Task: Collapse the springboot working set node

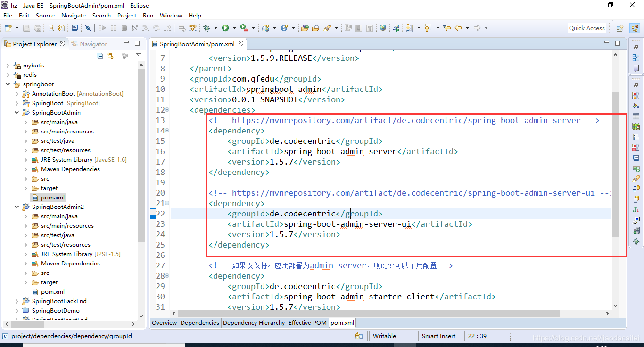Action: coord(8,84)
